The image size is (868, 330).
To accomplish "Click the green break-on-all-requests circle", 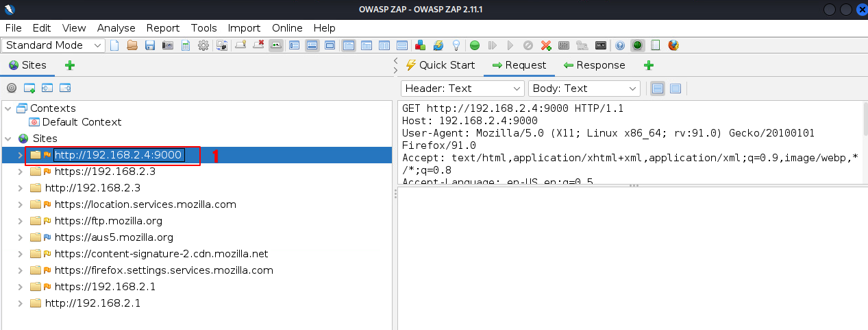I will (475, 45).
